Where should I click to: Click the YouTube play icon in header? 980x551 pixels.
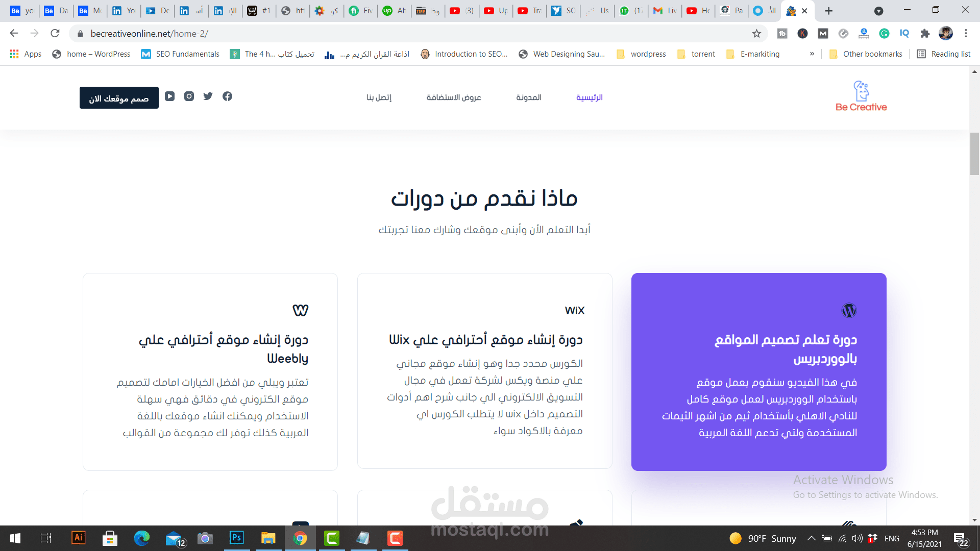170,96
